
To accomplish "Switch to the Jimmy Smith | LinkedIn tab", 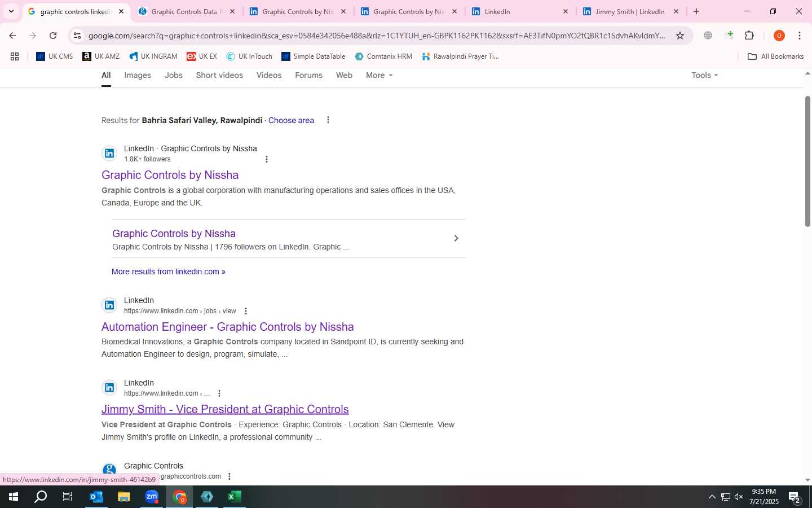I will pos(630,11).
